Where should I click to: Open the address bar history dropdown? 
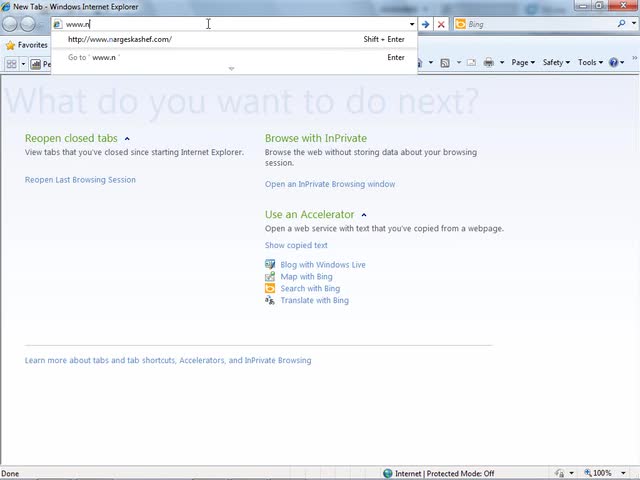412,24
